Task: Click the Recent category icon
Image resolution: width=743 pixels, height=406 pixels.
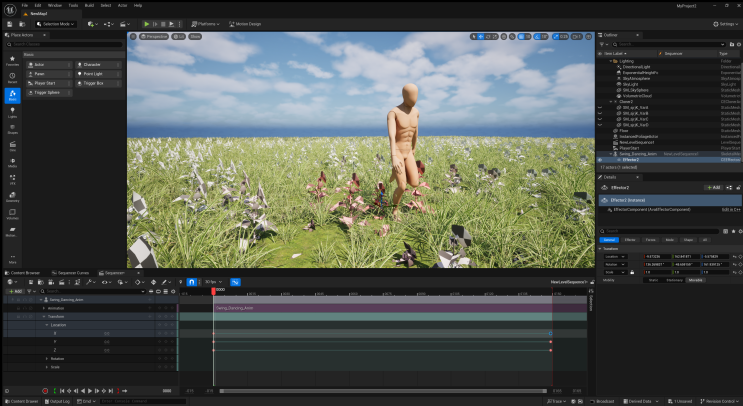Action: click(12, 78)
